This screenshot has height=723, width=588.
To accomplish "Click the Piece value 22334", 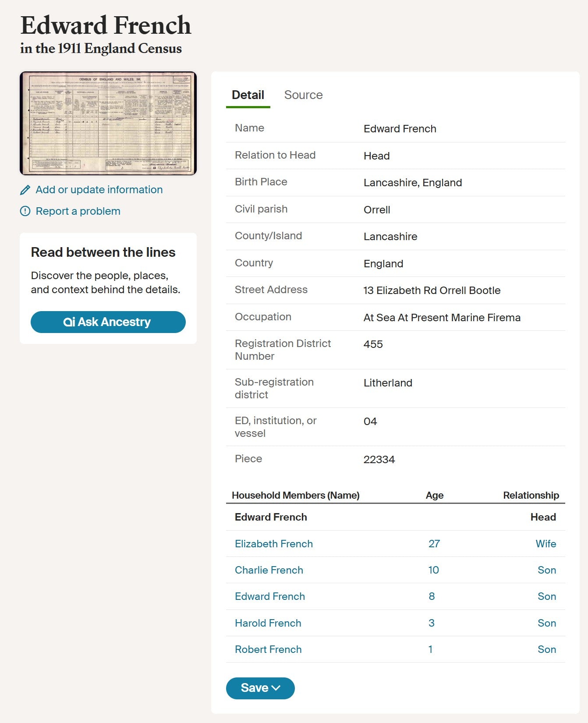I will click(x=379, y=460).
